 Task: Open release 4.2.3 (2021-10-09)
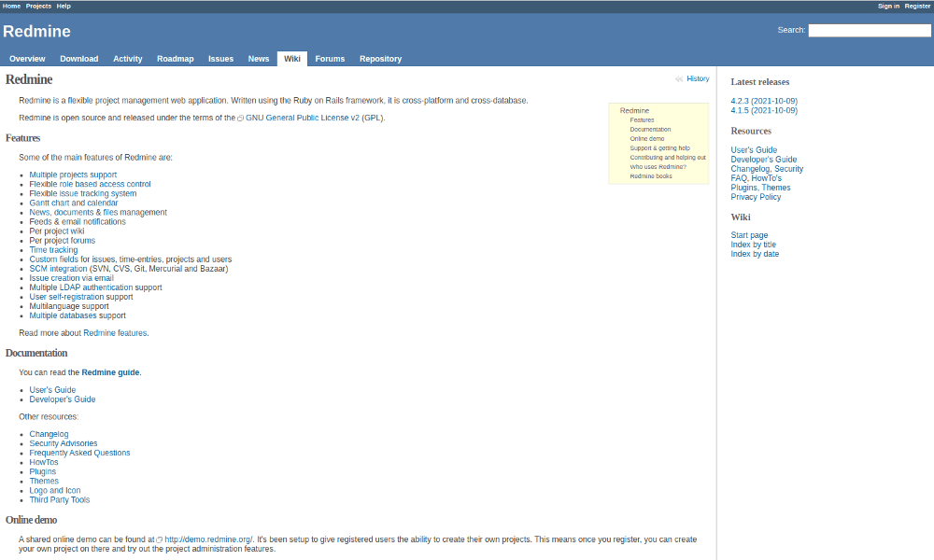764,101
